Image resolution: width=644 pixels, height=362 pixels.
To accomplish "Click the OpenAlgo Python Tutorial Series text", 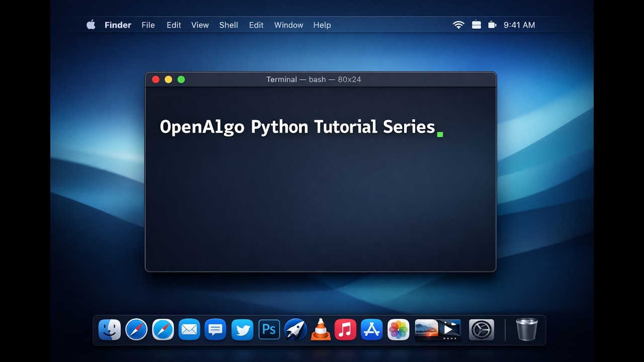I will click(297, 127).
